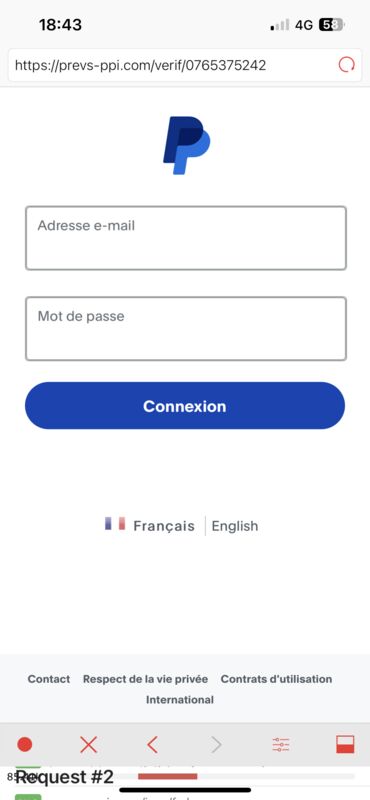Click the PayPal logo
Viewport: 370px width, 800px height.
coord(186,145)
